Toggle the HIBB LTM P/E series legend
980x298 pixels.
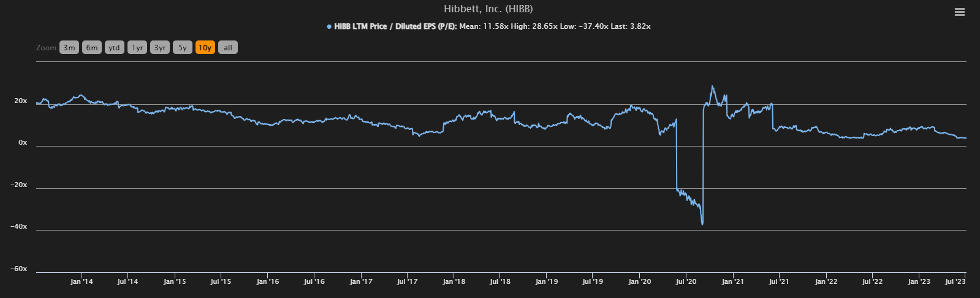pyautogui.click(x=488, y=26)
